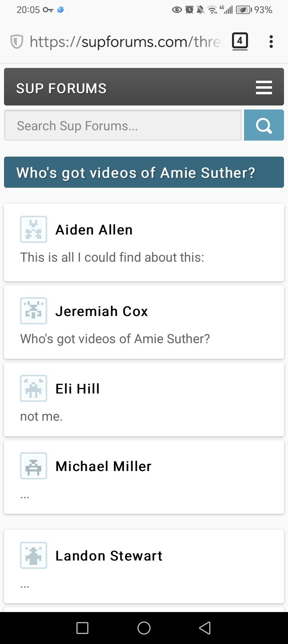
Task: Tap the Android back navigation button
Action: (x=205, y=628)
